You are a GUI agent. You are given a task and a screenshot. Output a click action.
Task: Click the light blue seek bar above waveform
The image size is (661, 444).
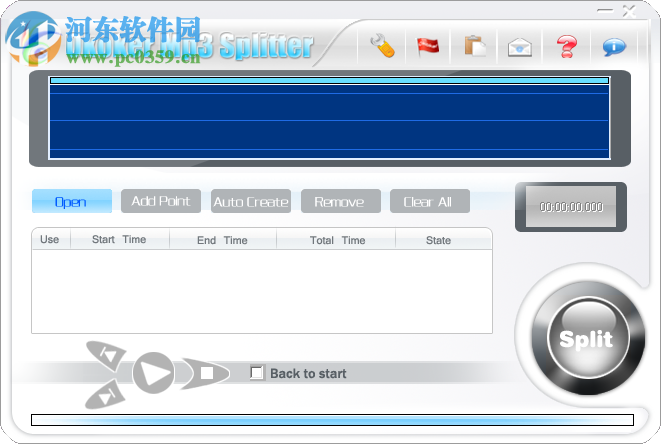330,81
